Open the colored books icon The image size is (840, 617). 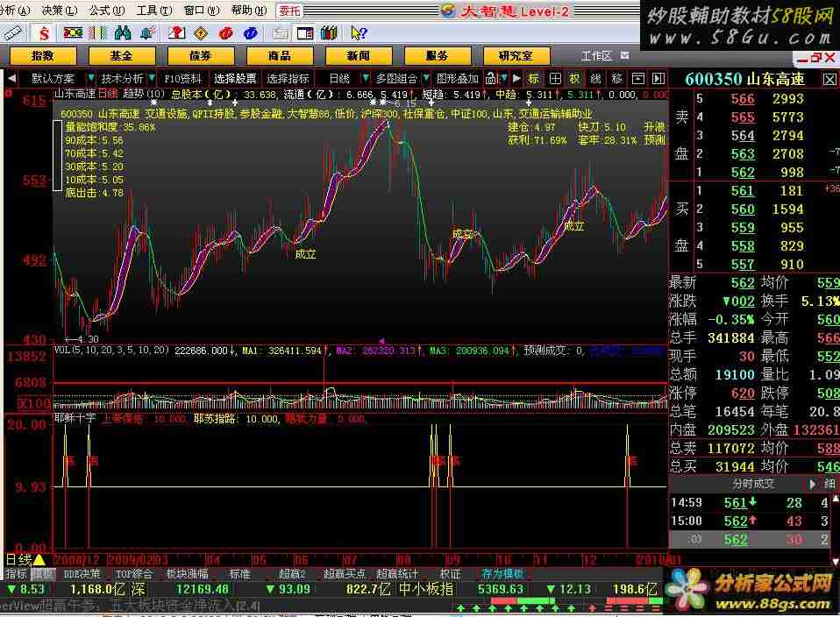coord(329,33)
